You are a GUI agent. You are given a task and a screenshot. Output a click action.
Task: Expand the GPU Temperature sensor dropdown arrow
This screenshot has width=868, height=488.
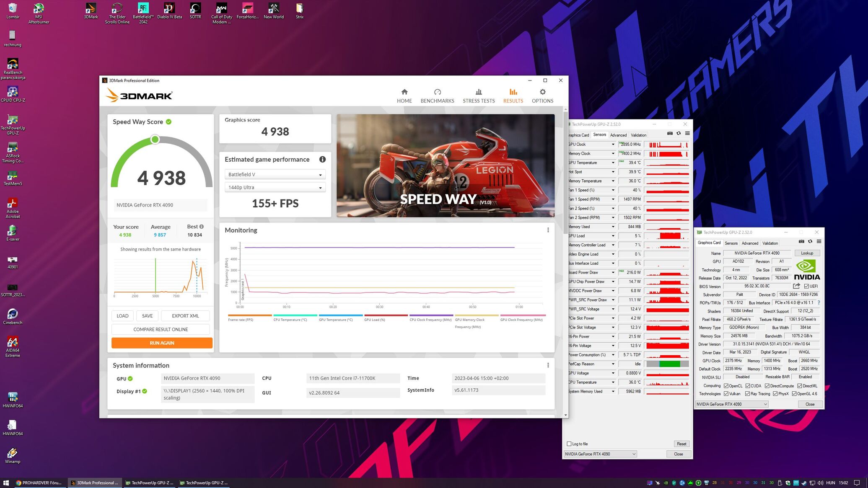(613, 163)
